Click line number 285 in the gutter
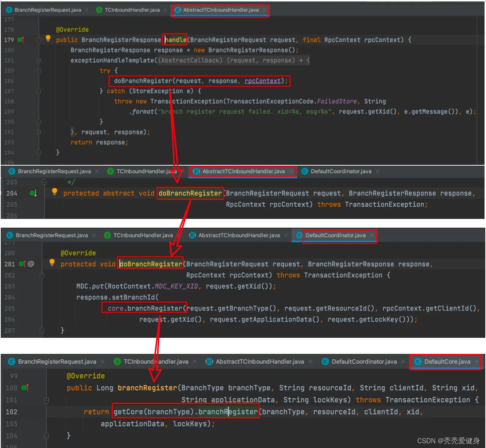Screen dimensions: 486x448 pyautogui.click(x=9, y=309)
